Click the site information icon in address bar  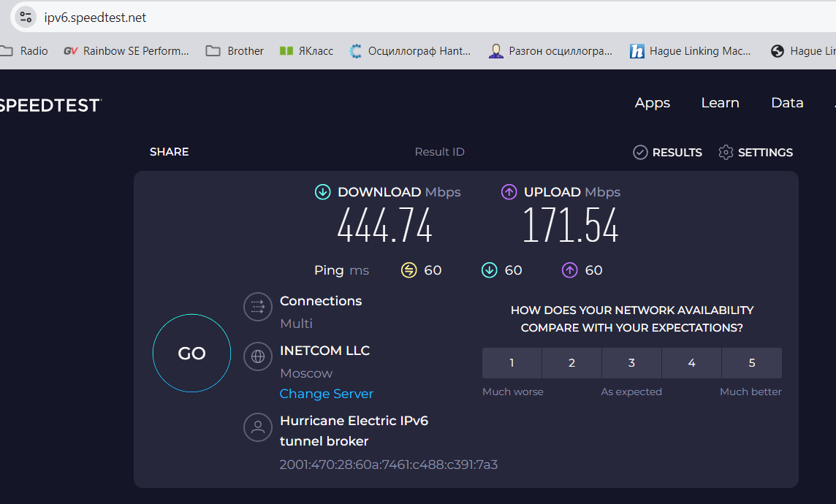tap(26, 17)
